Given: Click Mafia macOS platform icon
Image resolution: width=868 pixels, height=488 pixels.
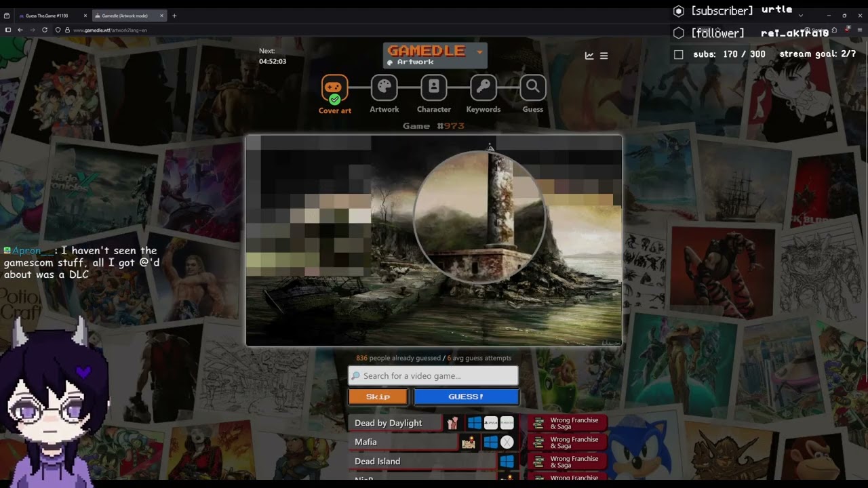Looking at the screenshot, I should click(x=507, y=442).
